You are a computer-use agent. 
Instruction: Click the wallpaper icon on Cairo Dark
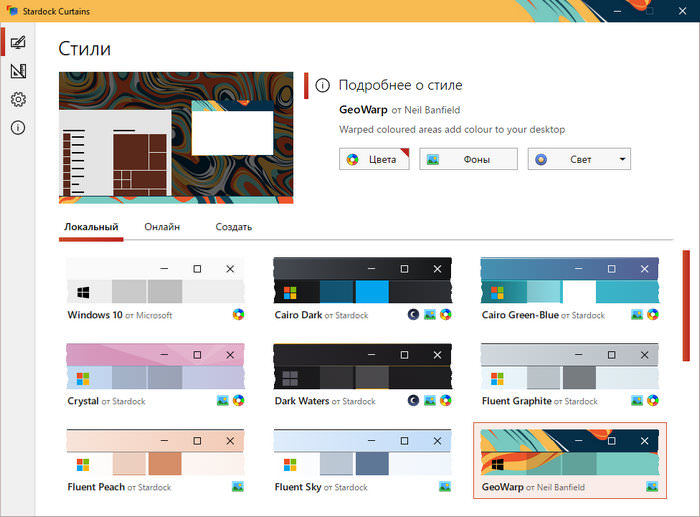pos(429,315)
